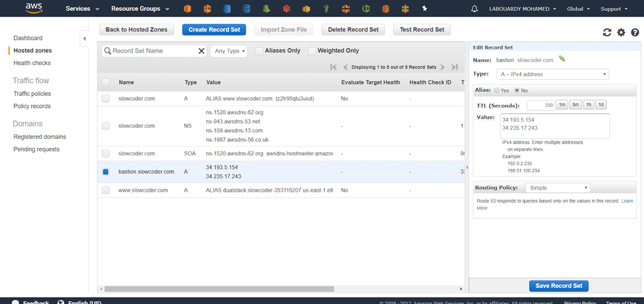This screenshot has width=644, height=304.
Task: Click the Value IP addresses text area
Action: coord(555,126)
